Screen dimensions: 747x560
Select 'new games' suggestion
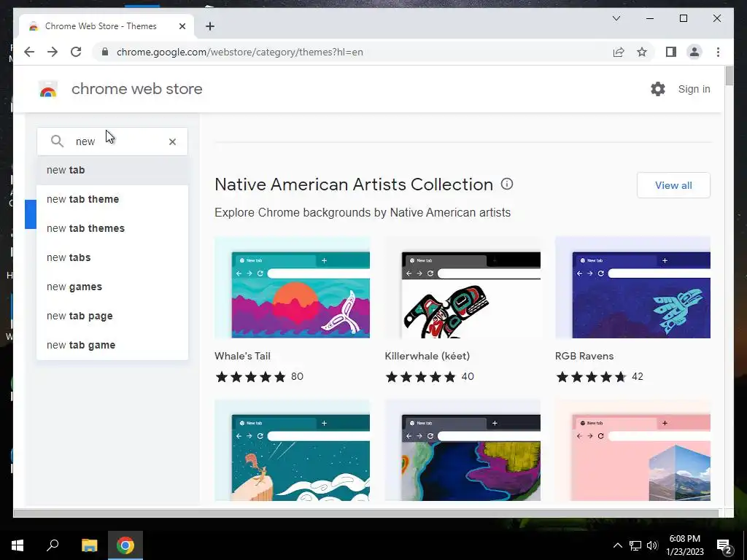point(112,287)
